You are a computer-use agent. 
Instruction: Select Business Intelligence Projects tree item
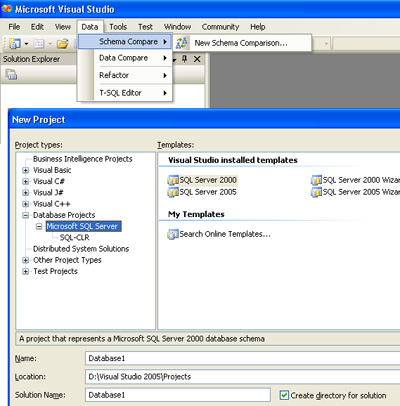coord(83,159)
